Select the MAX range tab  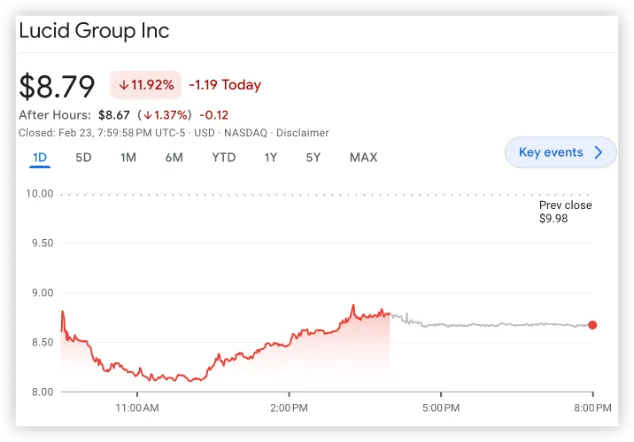click(x=363, y=157)
